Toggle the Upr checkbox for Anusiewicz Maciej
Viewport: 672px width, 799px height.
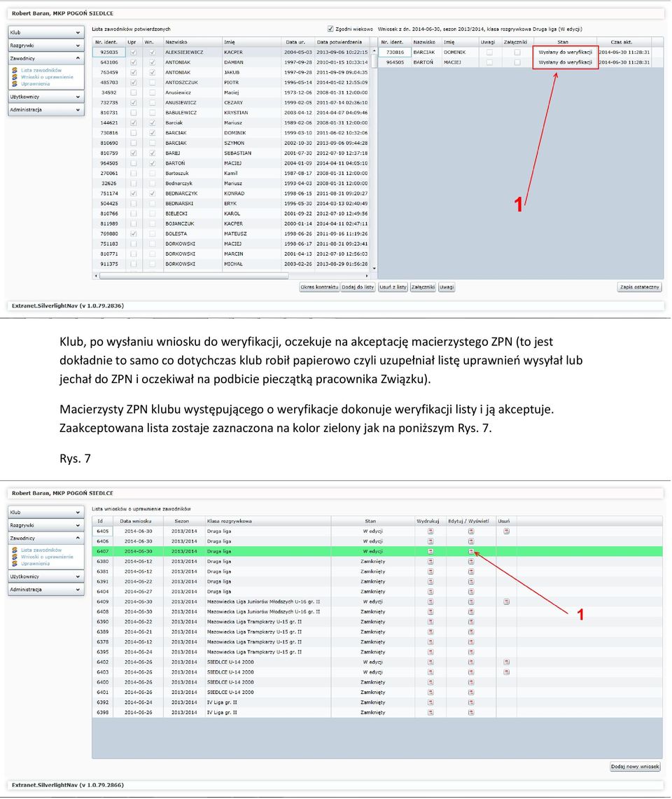point(134,92)
